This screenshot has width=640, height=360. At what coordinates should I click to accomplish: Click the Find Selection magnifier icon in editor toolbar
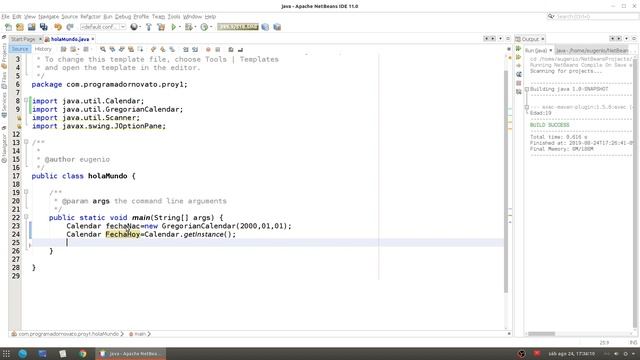(103, 49)
